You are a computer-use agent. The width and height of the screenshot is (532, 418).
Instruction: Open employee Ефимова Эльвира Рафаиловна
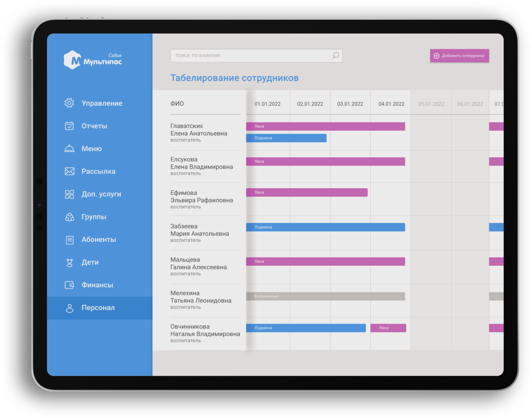point(202,200)
